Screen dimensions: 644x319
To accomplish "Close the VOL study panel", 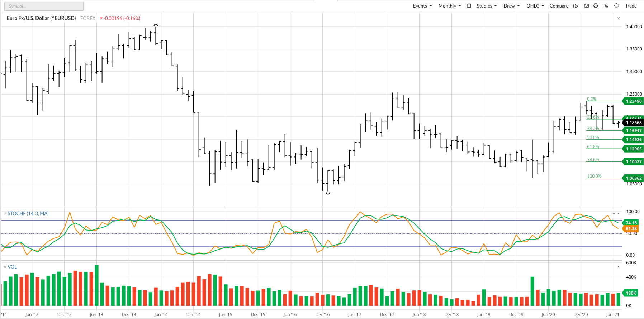I will pyautogui.click(x=5, y=267).
